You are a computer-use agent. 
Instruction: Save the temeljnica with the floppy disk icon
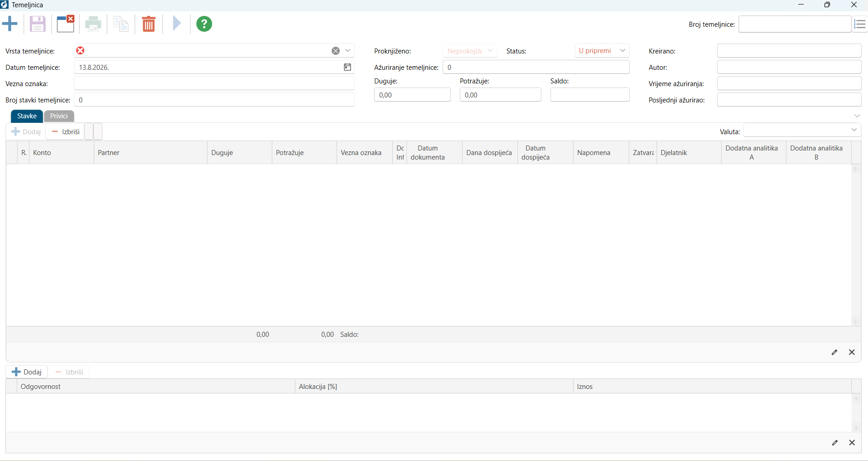pyautogui.click(x=38, y=24)
